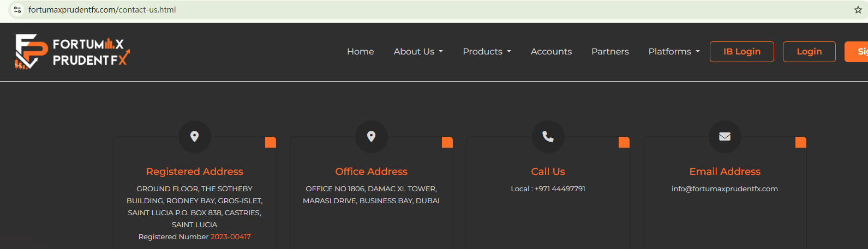Click the Registered Address heading
The height and width of the screenshot is (249, 868).
tap(195, 172)
